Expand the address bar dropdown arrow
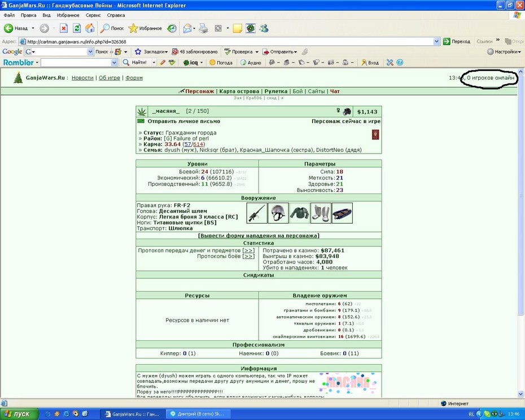The height and width of the screenshot is (420, 525). coord(436,42)
